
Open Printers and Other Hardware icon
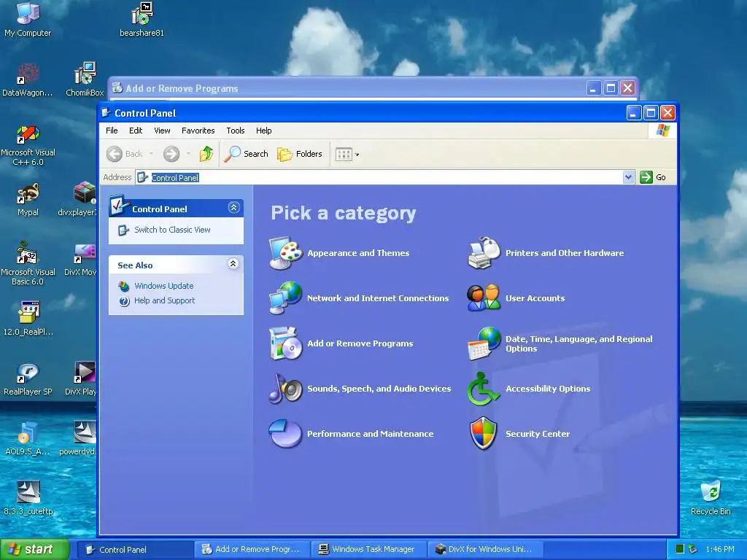tap(484, 253)
